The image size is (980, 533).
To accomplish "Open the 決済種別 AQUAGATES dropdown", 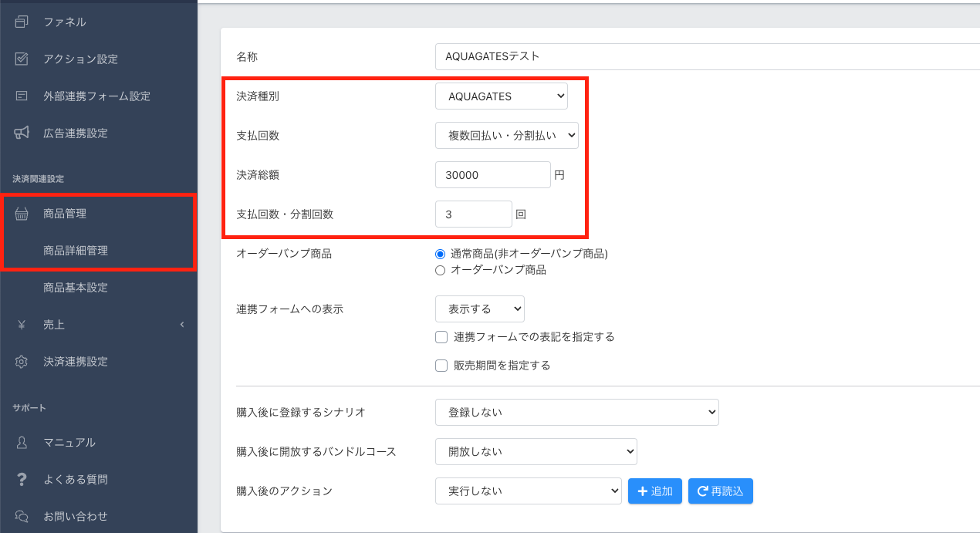I will 502,96.
